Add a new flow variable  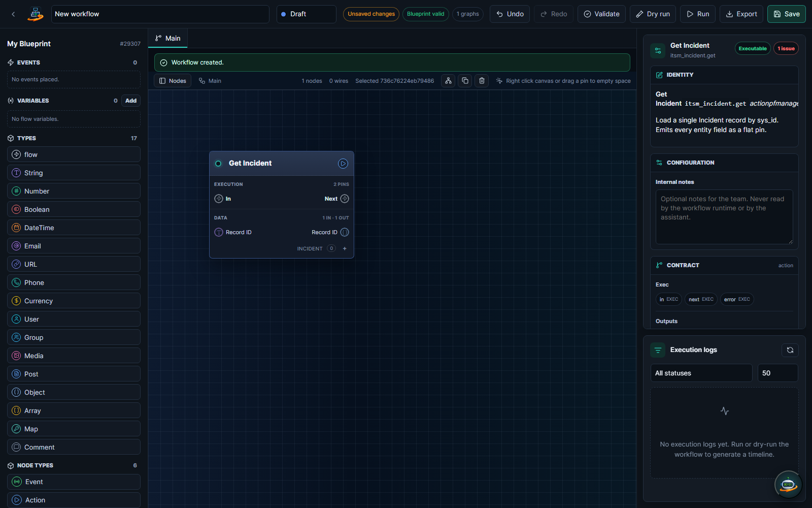[131, 101]
